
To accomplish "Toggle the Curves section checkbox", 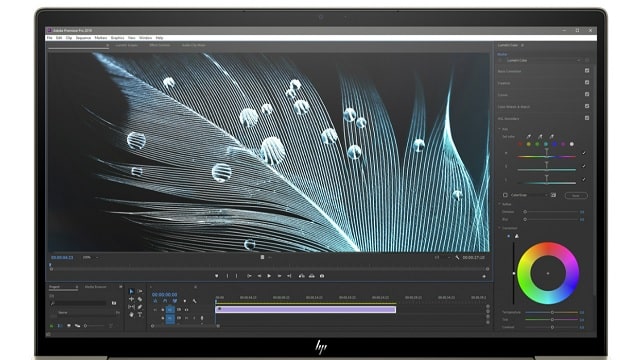I will coord(587,94).
